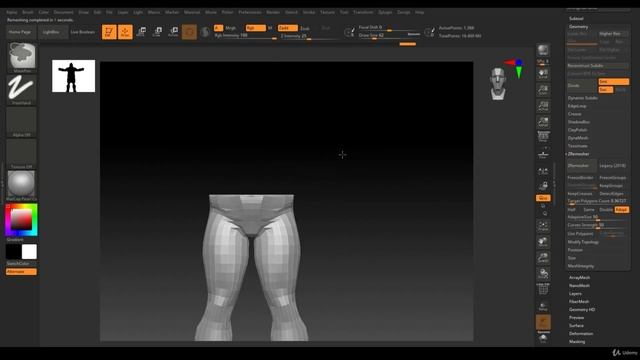Toggle the Smt button next to Divide

613,82
